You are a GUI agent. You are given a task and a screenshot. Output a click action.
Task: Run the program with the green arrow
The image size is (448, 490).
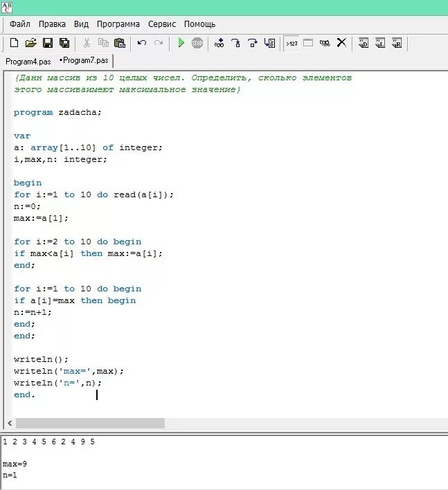coord(181,43)
